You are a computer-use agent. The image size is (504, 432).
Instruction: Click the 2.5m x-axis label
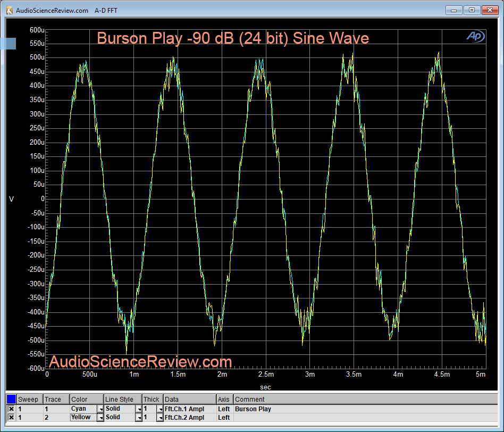(x=266, y=374)
